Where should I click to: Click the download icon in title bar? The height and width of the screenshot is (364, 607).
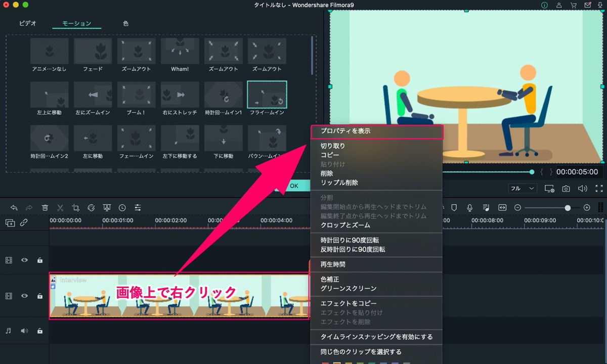[x=601, y=5]
